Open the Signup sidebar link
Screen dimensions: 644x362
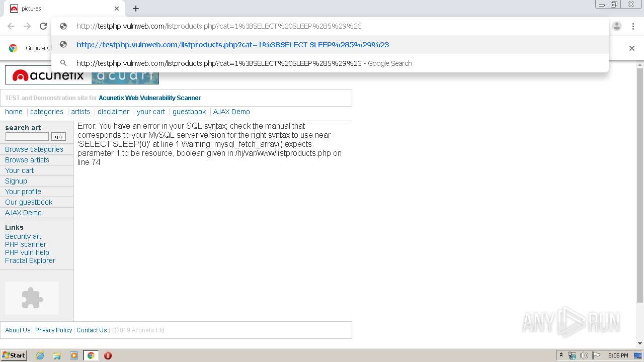pyautogui.click(x=16, y=181)
